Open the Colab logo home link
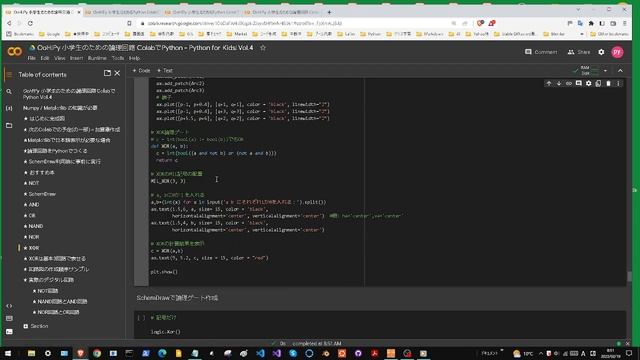Viewport: 640px width, 360px height. [x=15, y=51]
